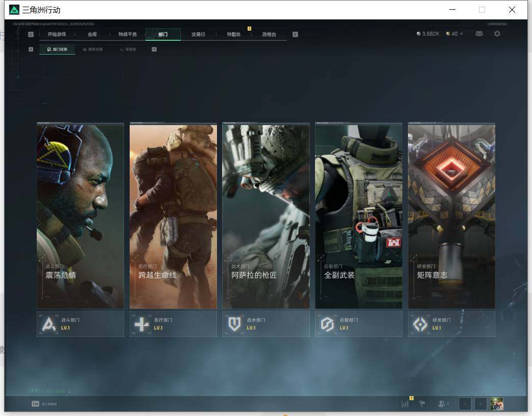Open the third sub-tab with chat icon
The width and height of the screenshot is (532, 416).
pyautogui.click(x=128, y=50)
